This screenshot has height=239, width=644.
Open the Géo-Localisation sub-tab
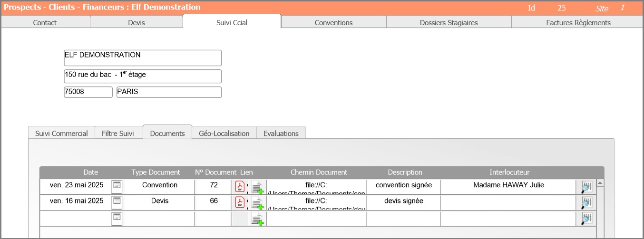pyautogui.click(x=224, y=134)
